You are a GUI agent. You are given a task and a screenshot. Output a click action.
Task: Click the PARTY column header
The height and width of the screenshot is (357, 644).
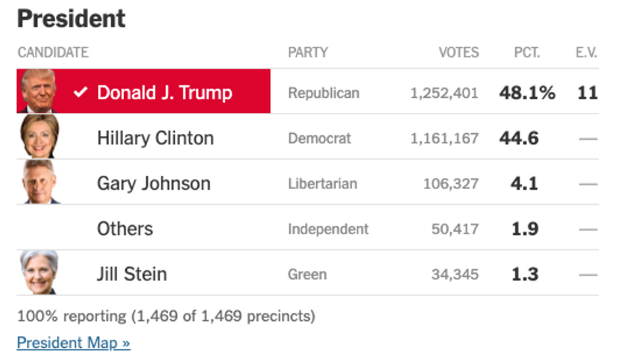[x=308, y=52]
